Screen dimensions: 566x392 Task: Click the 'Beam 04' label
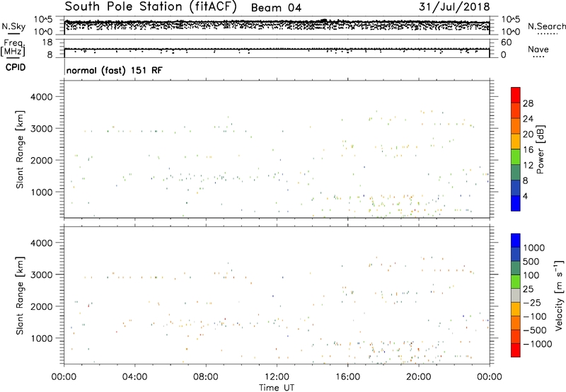tap(276, 8)
